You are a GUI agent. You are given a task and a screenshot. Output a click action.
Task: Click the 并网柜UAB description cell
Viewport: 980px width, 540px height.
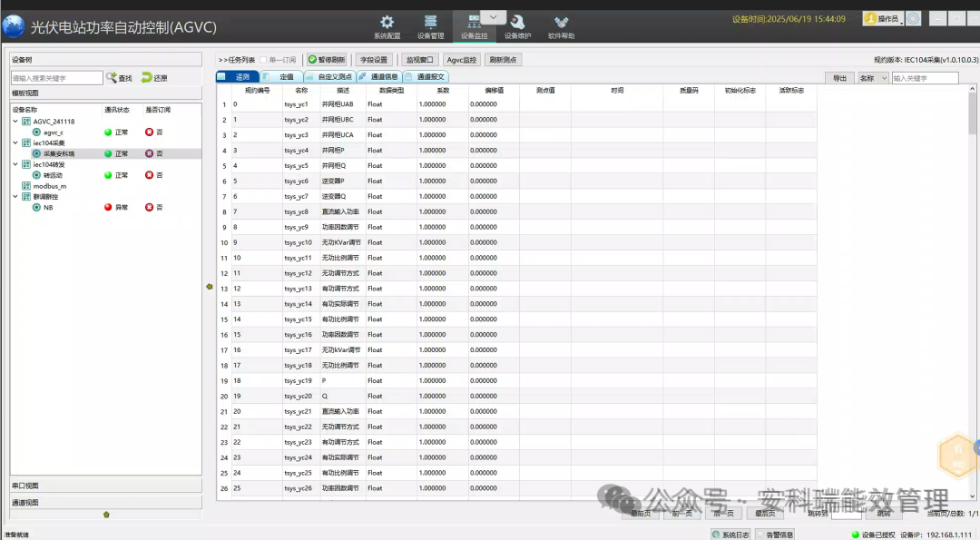click(342, 104)
